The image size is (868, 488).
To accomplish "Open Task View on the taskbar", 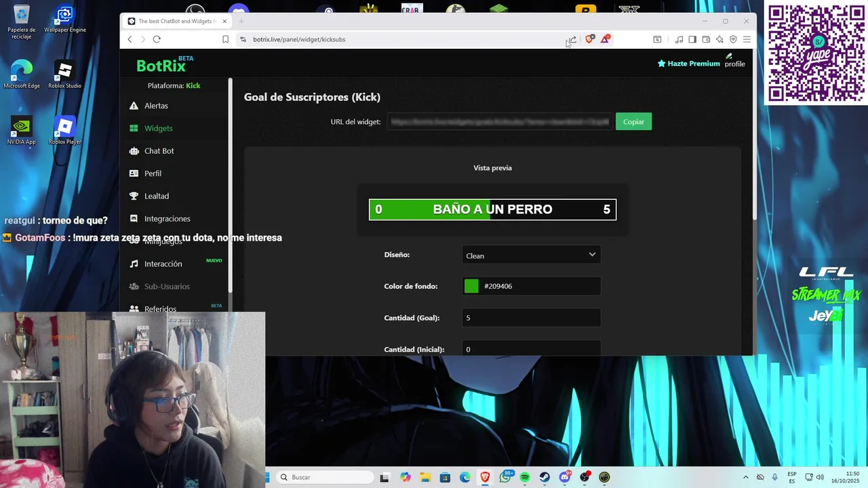I will coord(384,477).
